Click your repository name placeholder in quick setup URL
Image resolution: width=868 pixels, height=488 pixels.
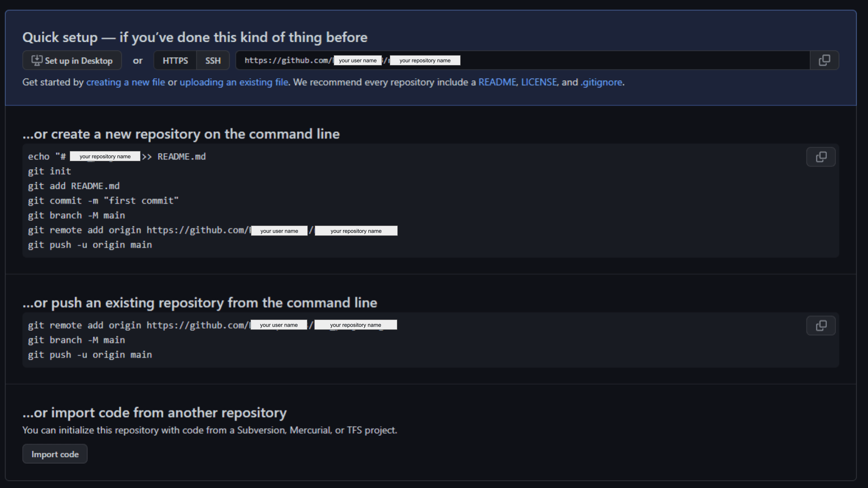click(x=425, y=60)
